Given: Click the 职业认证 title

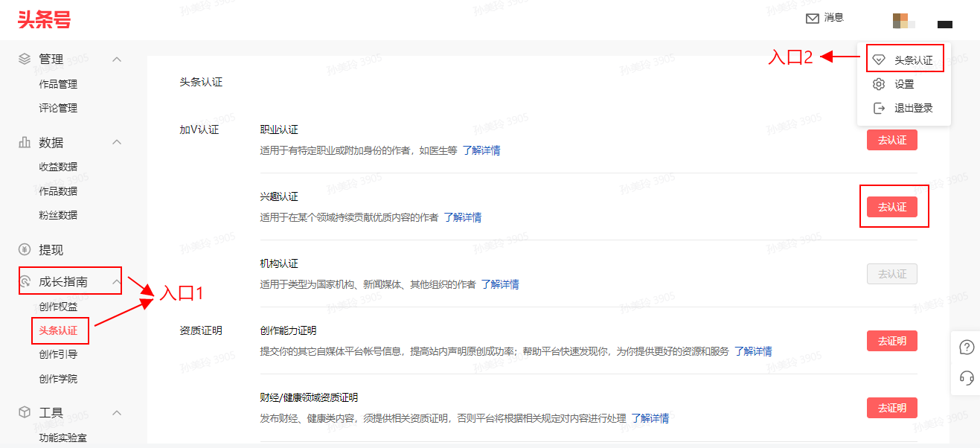Looking at the screenshot, I should click(x=279, y=129).
